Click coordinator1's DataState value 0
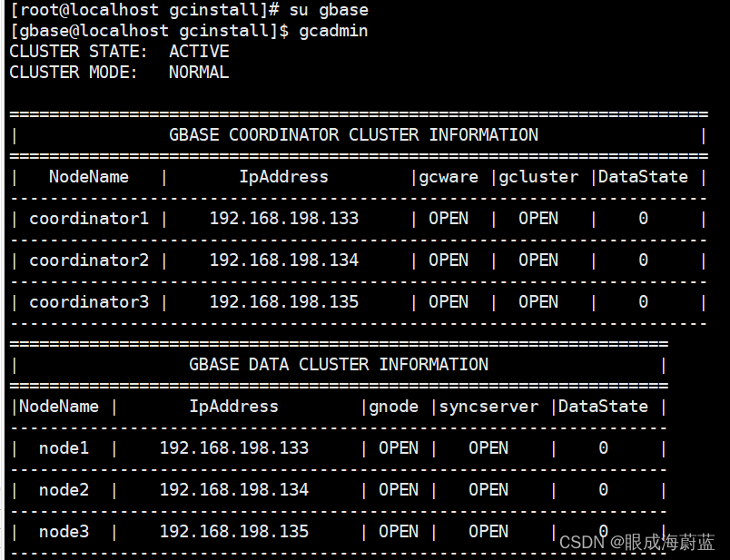 click(x=643, y=219)
